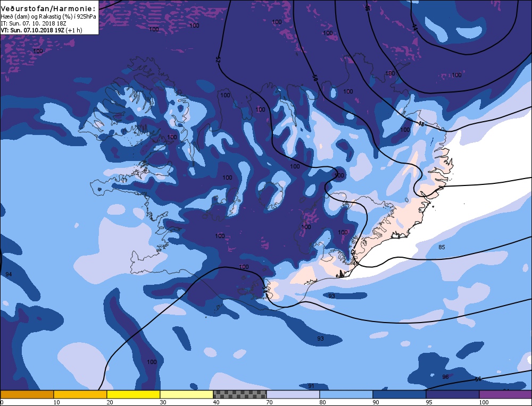Click the pale lavender 70–80 legend swatch

(293, 394)
